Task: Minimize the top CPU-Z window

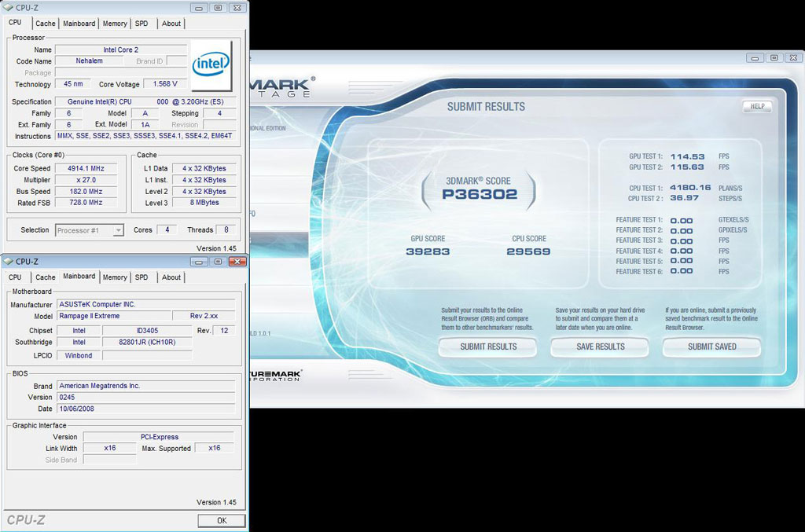Action: click(x=199, y=8)
